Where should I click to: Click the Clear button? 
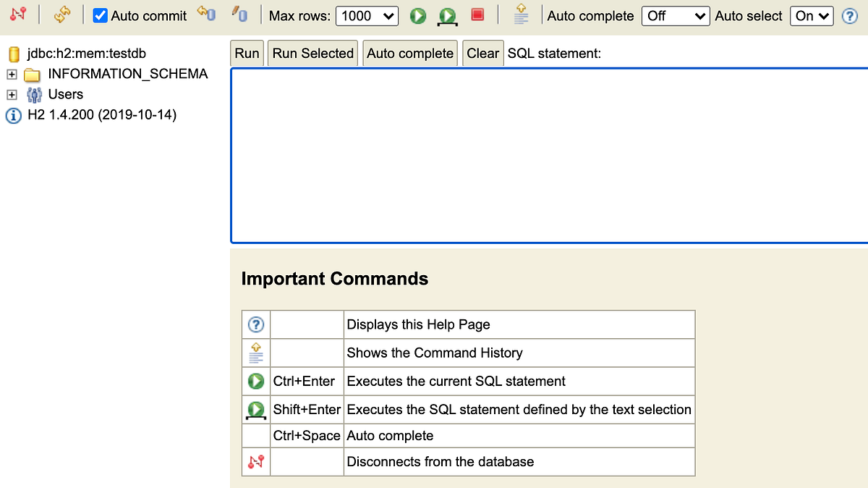click(x=482, y=52)
